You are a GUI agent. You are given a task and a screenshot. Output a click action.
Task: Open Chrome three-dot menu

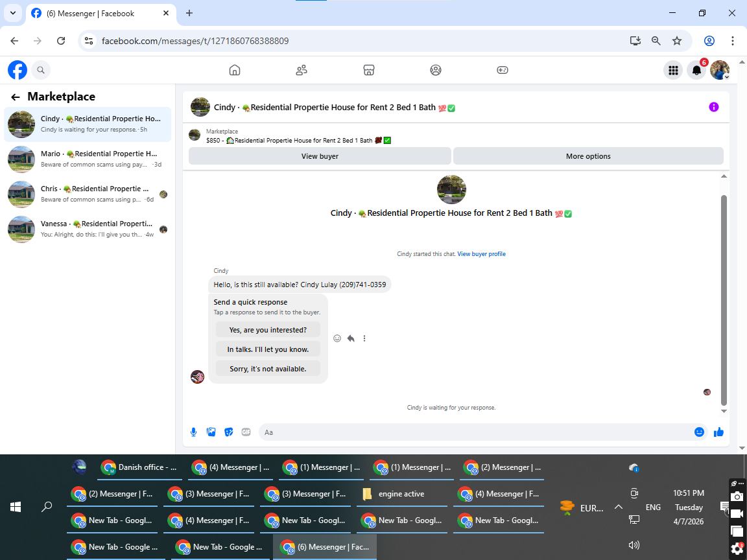point(733,41)
